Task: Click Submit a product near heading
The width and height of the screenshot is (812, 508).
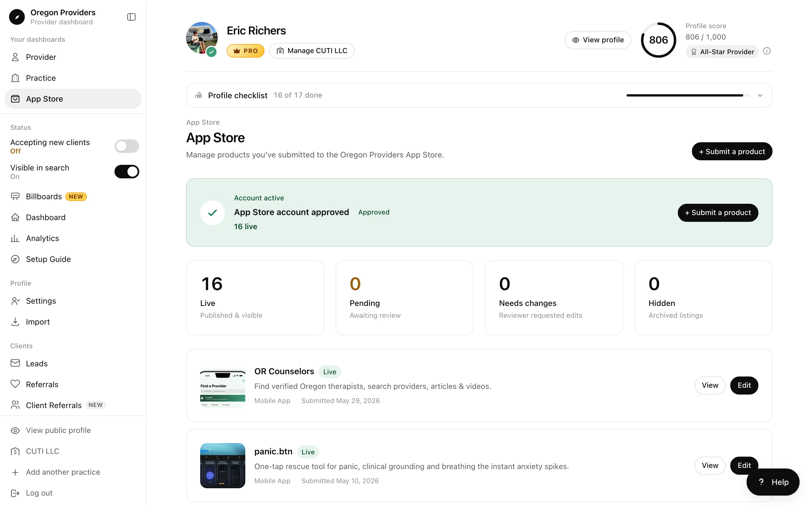Action: pyautogui.click(x=732, y=152)
